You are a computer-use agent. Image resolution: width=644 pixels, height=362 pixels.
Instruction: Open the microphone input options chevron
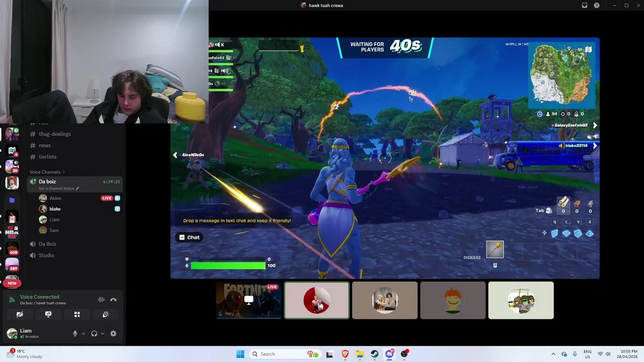click(84, 333)
